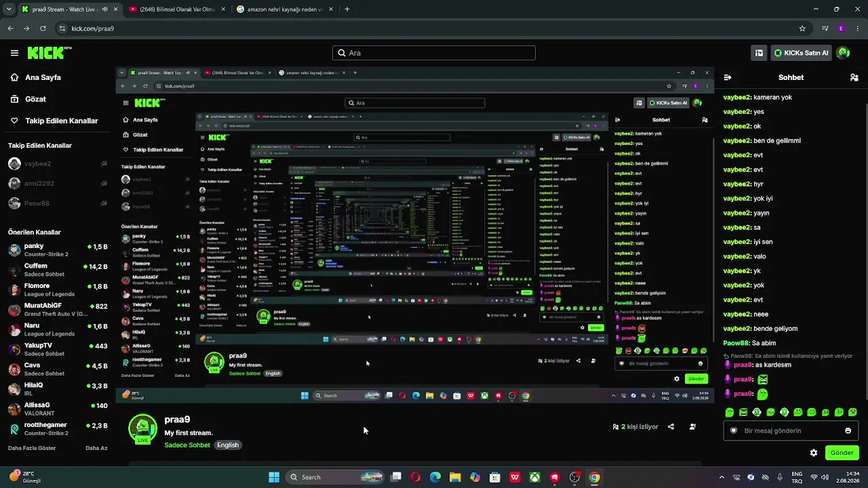
Task: Open the account avatar menu right of KICKs Satın Al
Action: point(843,53)
